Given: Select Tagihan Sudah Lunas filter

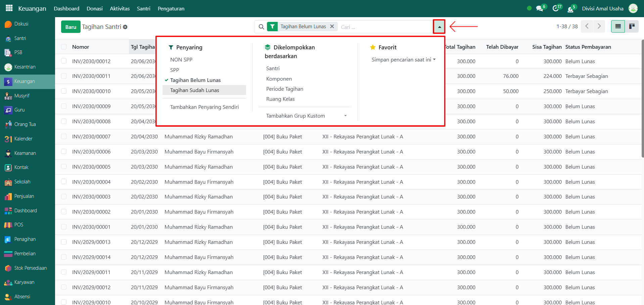Looking at the screenshot, I should click(x=194, y=90).
